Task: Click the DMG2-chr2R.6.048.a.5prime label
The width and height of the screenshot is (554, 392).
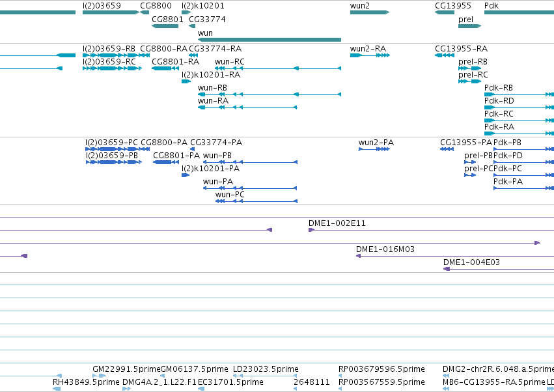Action: [498, 369]
